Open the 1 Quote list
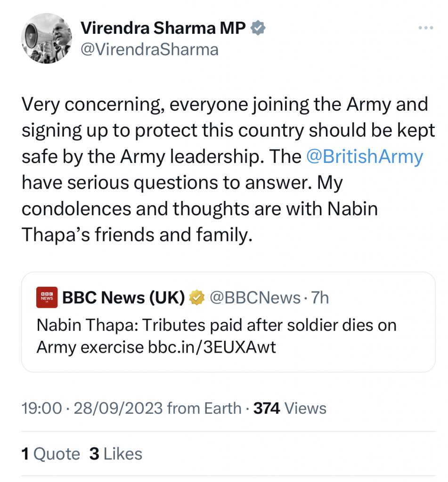The height and width of the screenshot is (482, 448). tap(51, 454)
